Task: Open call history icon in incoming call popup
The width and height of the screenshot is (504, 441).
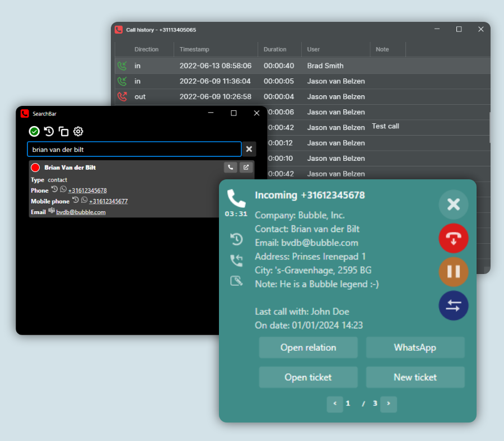Action: pos(236,239)
